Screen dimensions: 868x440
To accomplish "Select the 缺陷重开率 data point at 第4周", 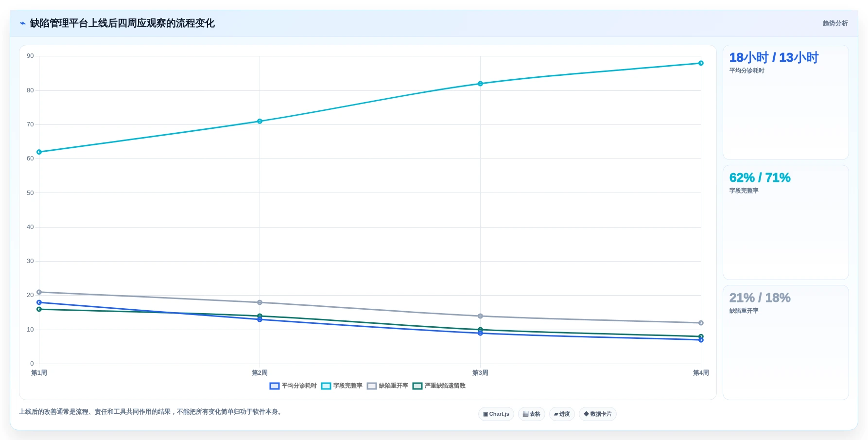I will tap(701, 323).
